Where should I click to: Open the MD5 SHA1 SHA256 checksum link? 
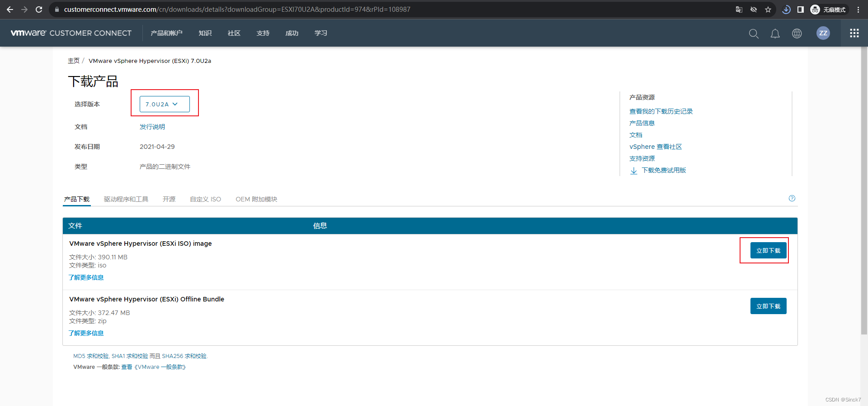pos(140,356)
